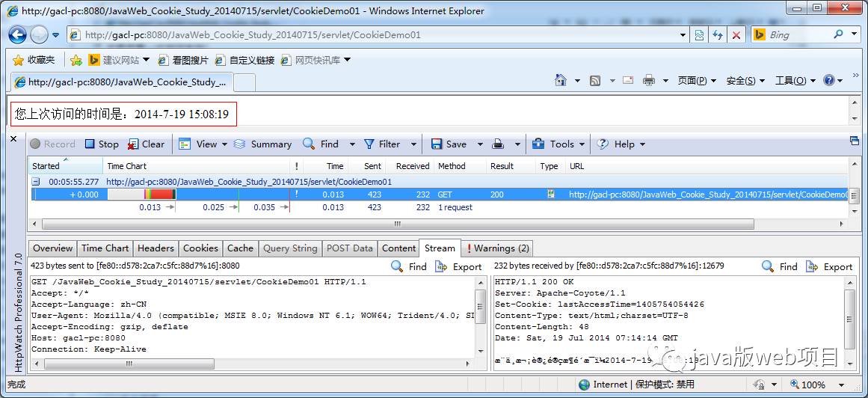
Task: Expand the address bar history dropdown
Action: pyautogui.click(x=683, y=34)
